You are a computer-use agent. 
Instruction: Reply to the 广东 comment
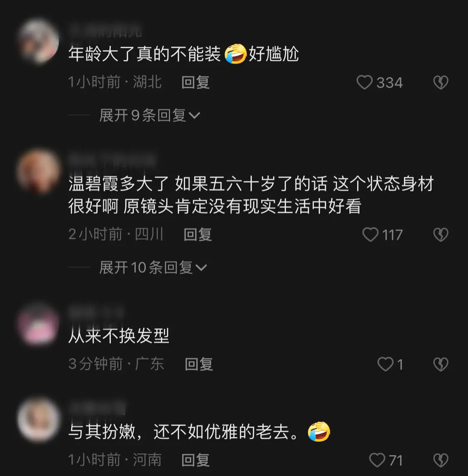(x=199, y=364)
